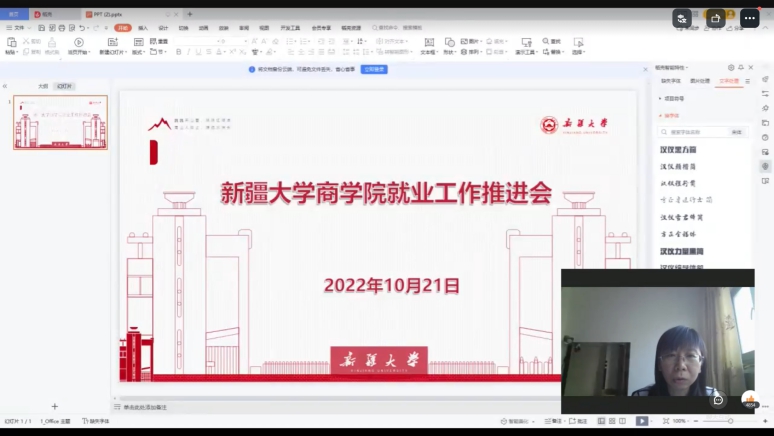Click the blue login button in notification bar
The width and height of the screenshot is (774, 436).
point(374,70)
